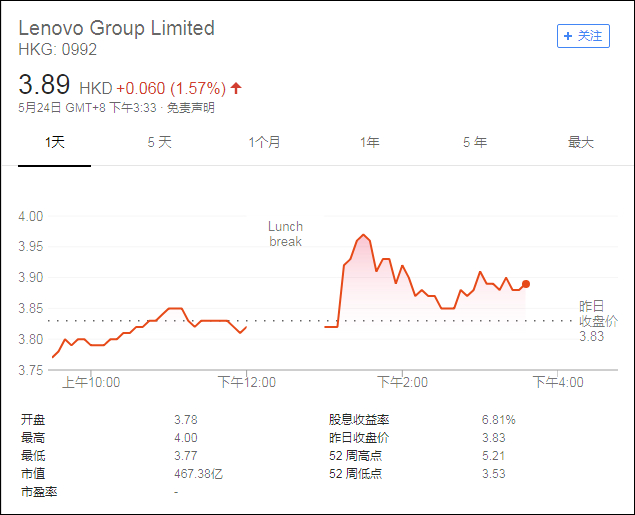Image resolution: width=635 pixels, height=515 pixels.
Task: Select the 1天 tab
Action: point(55,142)
